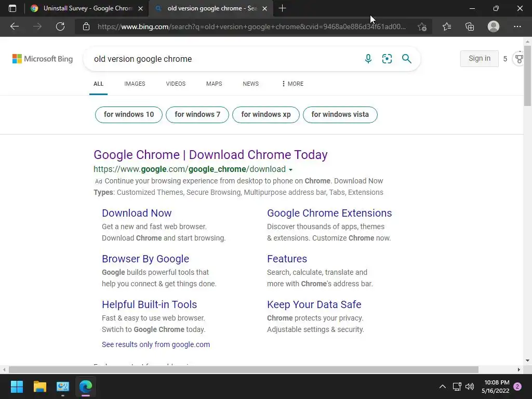Switch to MAPS results
Screen dimensions: 532x399
pos(214,84)
